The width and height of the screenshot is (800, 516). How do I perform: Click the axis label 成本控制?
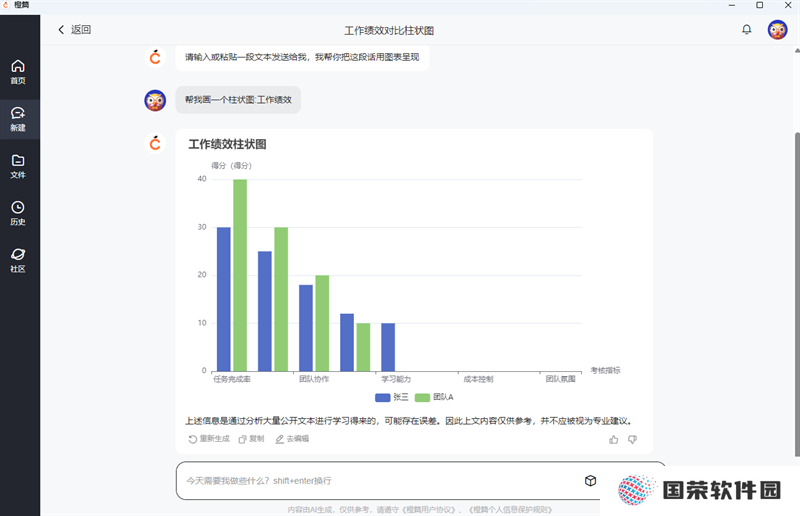(479, 379)
